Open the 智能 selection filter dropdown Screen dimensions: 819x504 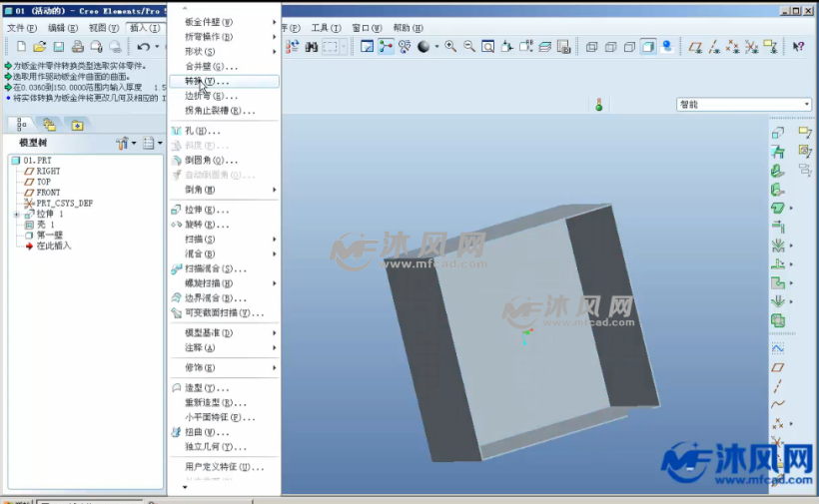click(x=744, y=104)
